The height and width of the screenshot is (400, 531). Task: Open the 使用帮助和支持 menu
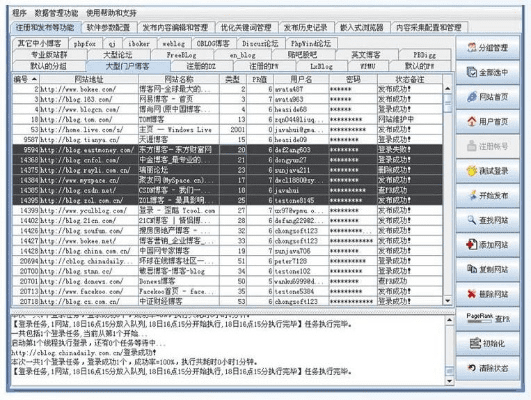point(111,13)
